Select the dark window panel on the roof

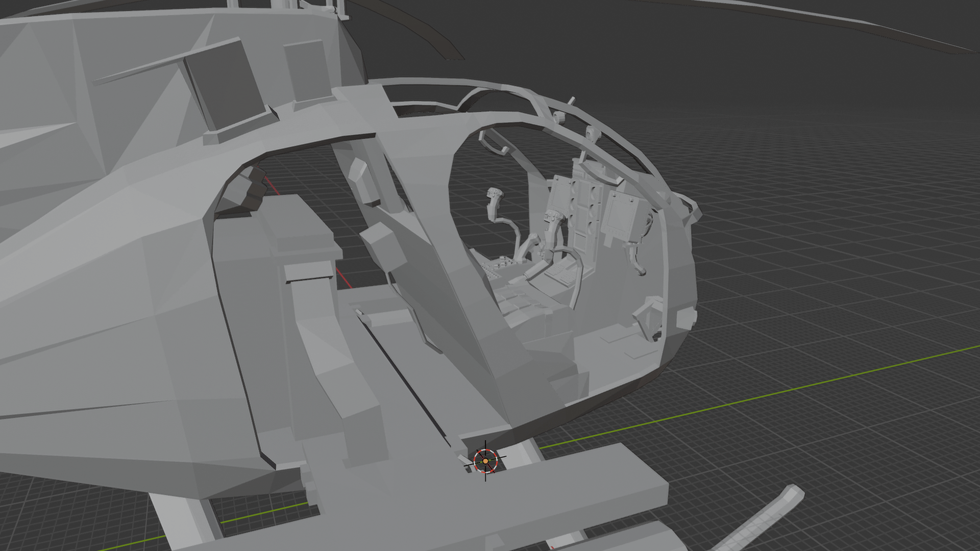tap(224, 85)
